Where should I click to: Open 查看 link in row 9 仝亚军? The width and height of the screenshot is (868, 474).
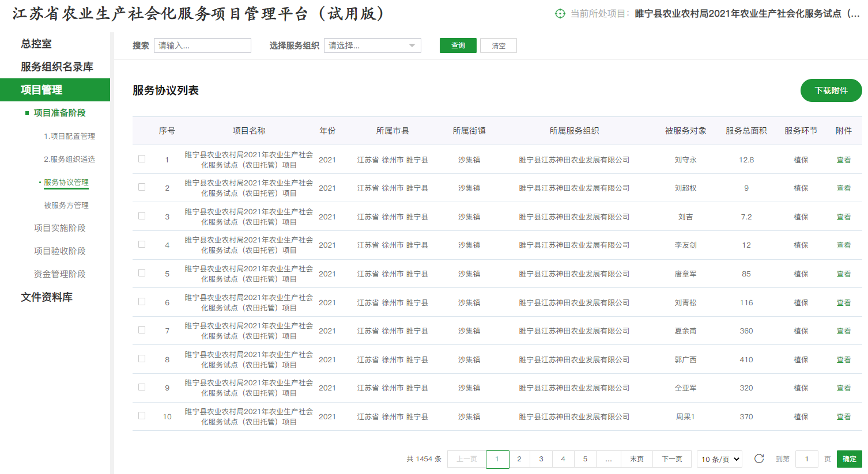tap(844, 388)
